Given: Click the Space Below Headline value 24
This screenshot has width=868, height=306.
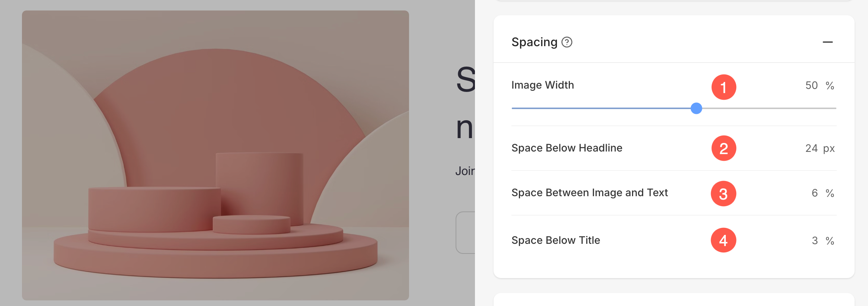Looking at the screenshot, I should [811, 149].
